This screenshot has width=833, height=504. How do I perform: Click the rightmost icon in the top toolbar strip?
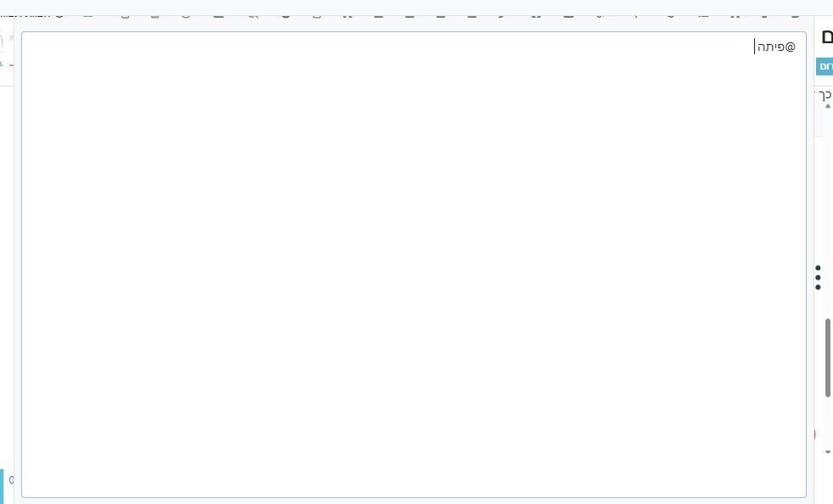click(794, 14)
